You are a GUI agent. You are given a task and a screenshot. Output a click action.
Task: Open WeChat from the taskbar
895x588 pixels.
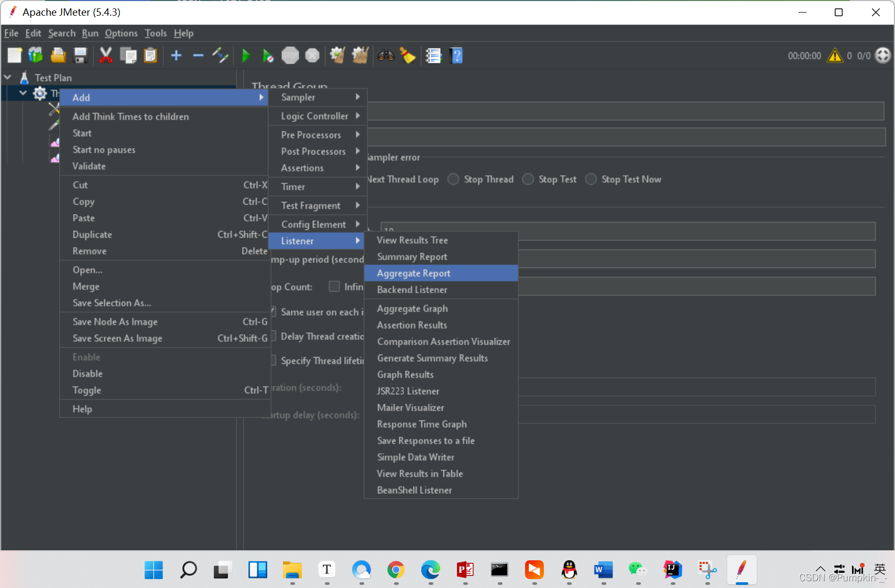click(x=638, y=570)
